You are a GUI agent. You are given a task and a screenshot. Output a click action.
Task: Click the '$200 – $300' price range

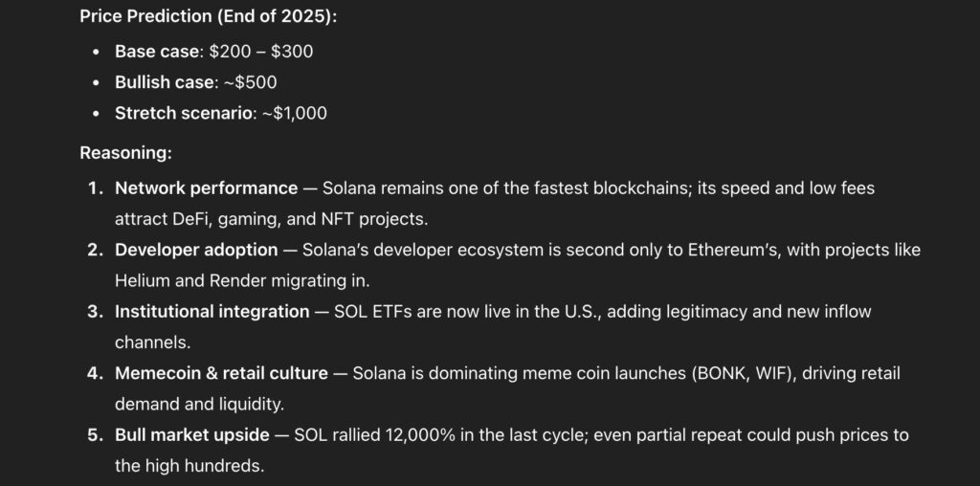click(x=261, y=52)
